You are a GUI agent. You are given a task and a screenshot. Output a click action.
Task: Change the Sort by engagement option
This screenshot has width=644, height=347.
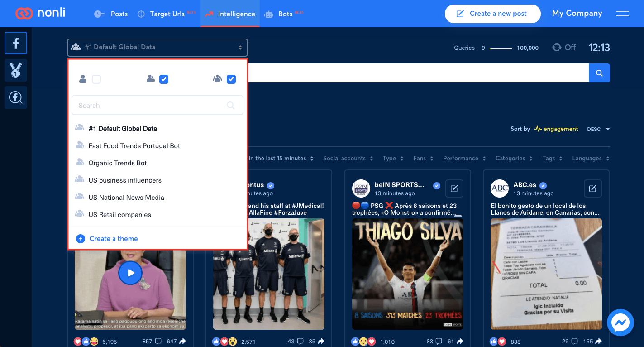click(x=556, y=129)
